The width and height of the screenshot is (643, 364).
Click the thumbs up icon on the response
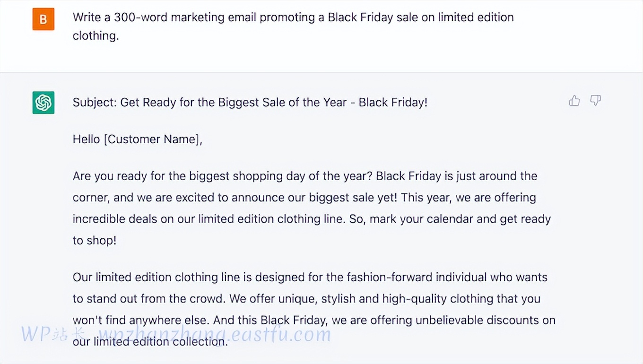click(x=574, y=100)
